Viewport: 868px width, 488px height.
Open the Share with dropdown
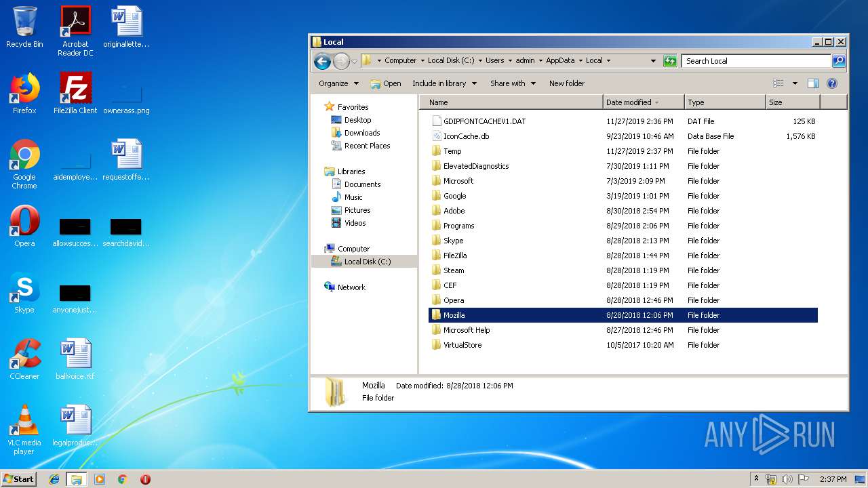(x=513, y=83)
